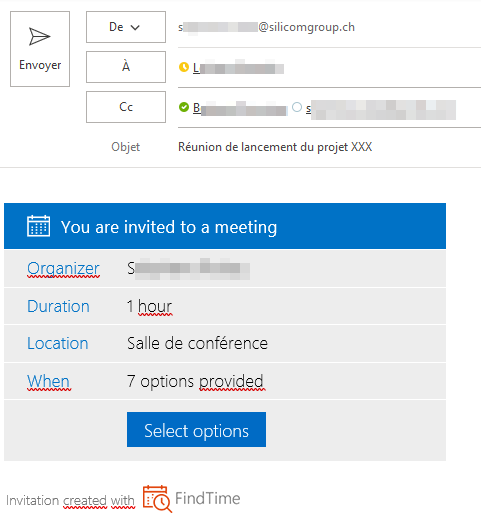Click the recipient name in the À field
481x520 pixels.
(238, 68)
